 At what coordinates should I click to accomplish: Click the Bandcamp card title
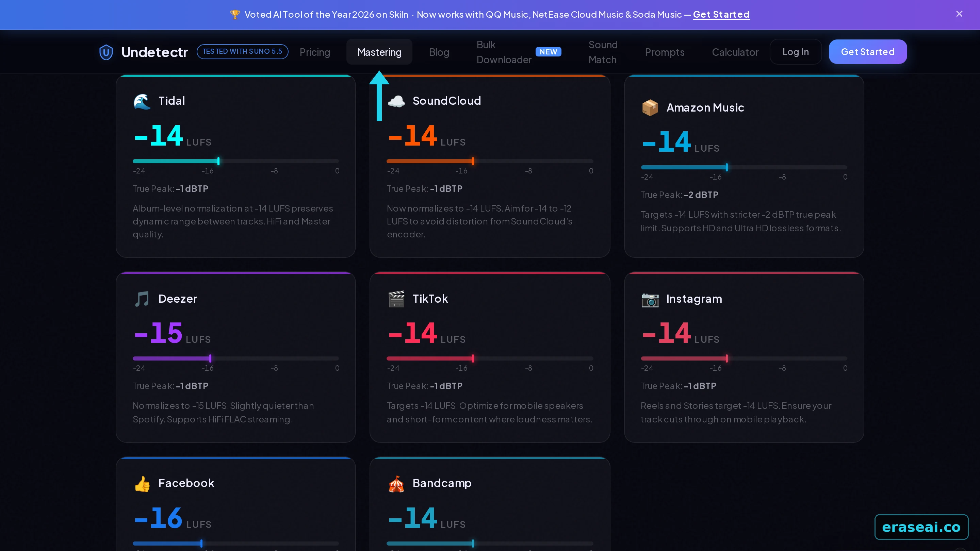tap(442, 483)
